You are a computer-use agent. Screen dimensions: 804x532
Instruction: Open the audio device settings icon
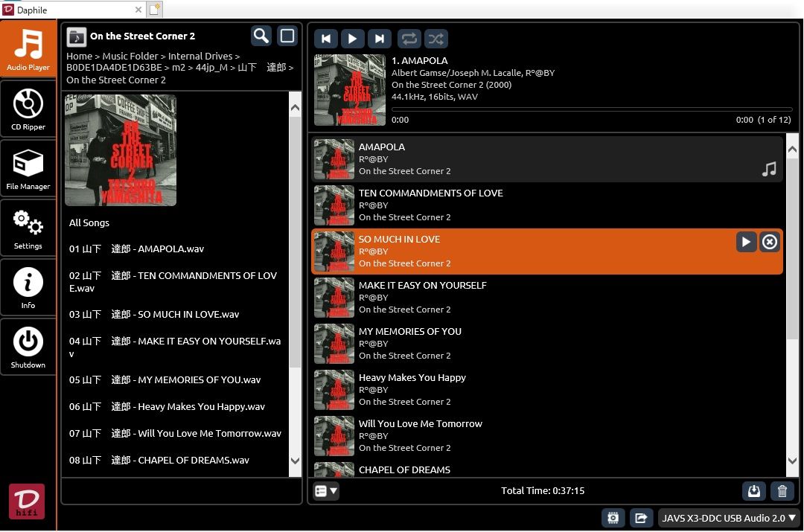pyautogui.click(x=613, y=518)
